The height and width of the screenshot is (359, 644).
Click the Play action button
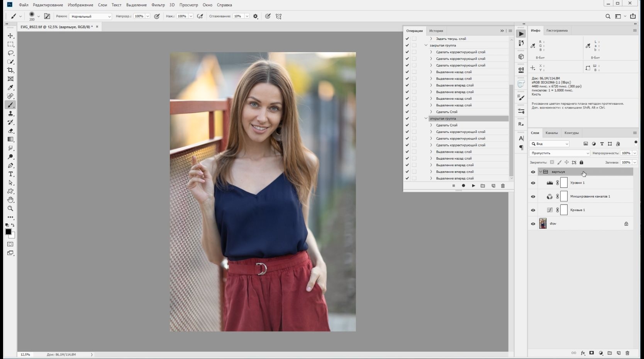(473, 186)
